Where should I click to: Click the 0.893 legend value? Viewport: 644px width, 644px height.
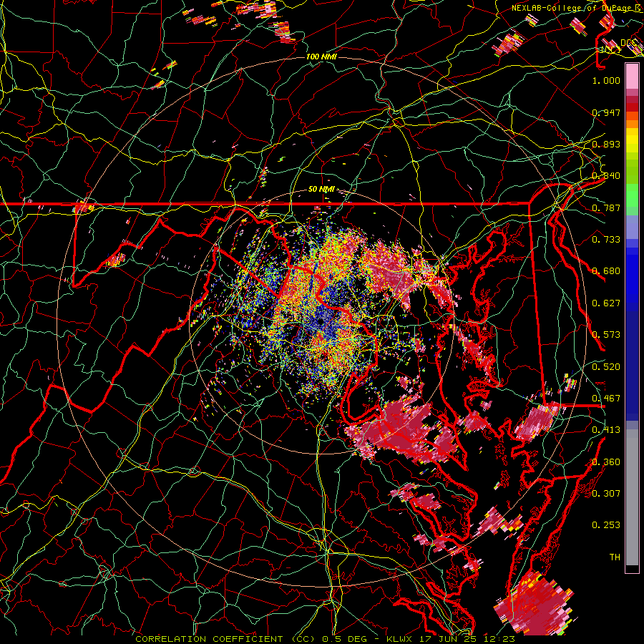coord(606,144)
